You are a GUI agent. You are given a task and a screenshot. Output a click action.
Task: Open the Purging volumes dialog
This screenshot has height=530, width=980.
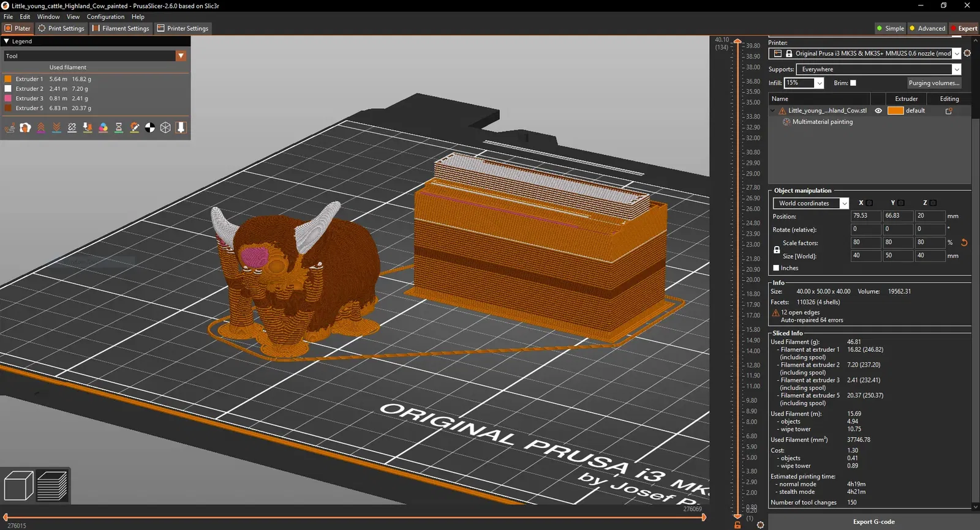pos(933,83)
